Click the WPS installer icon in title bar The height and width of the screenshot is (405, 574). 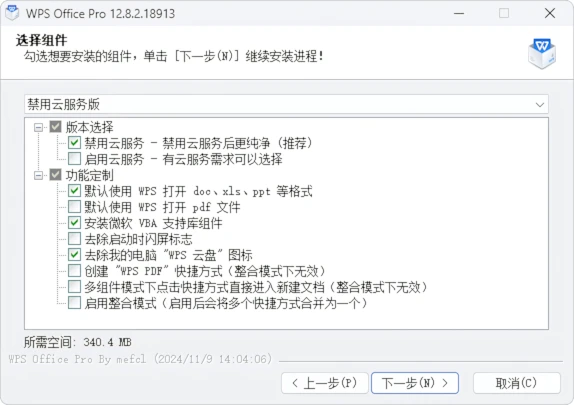pyautogui.click(x=12, y=13)
